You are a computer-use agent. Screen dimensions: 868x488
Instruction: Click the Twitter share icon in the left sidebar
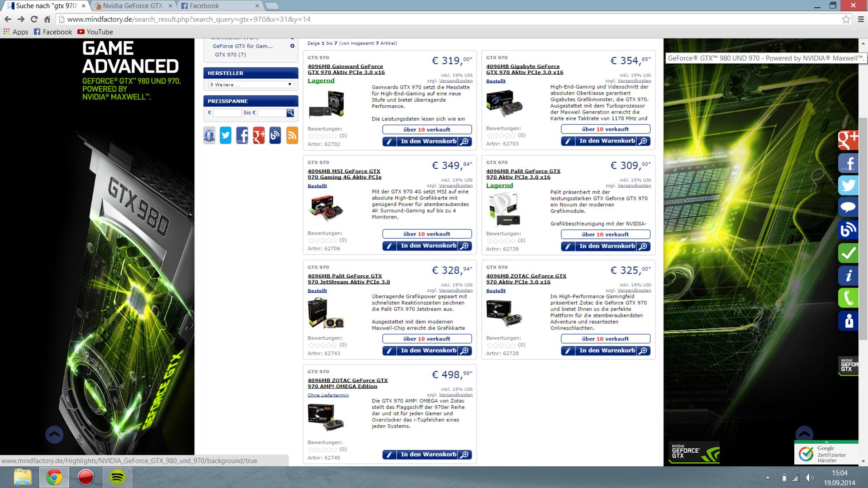225,135
